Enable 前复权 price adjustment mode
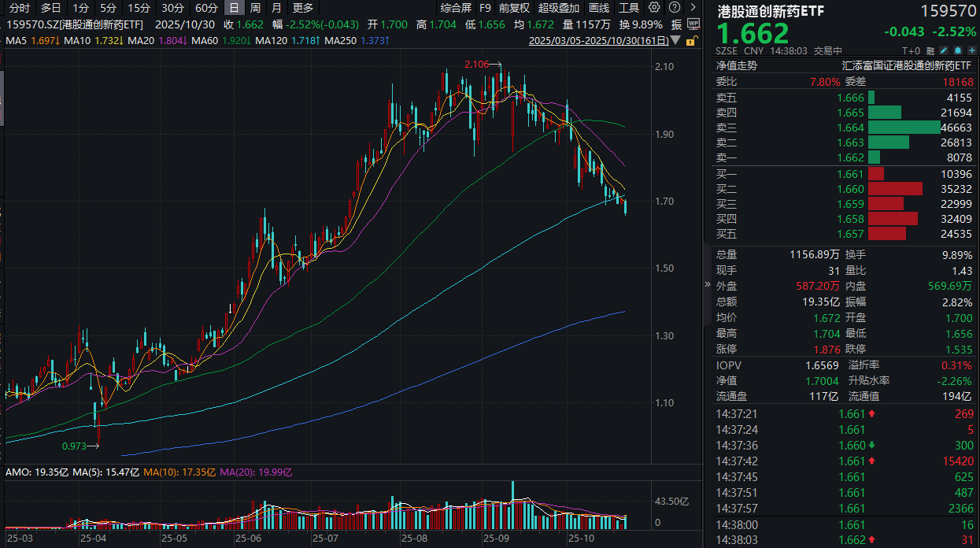Viewport: 980px width, 548px height. coord(513,8)
